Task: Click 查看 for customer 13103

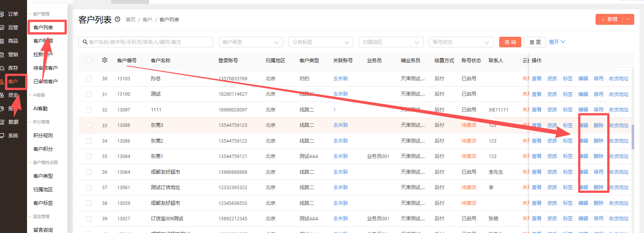Action: pos(537,78)
